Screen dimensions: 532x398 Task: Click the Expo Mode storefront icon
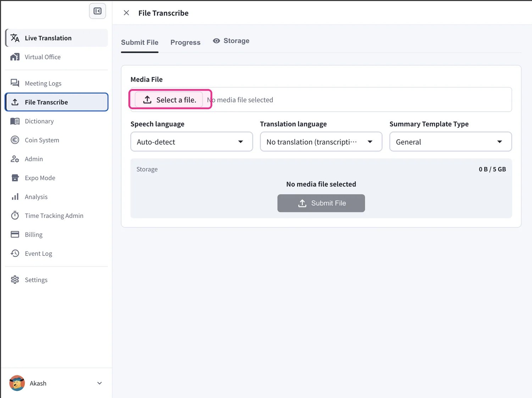coord(15,178)
